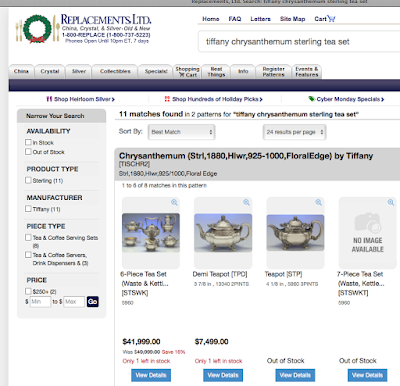Open the Crystal tab
The height and width of the screenshot is (386, 400).
50,71
